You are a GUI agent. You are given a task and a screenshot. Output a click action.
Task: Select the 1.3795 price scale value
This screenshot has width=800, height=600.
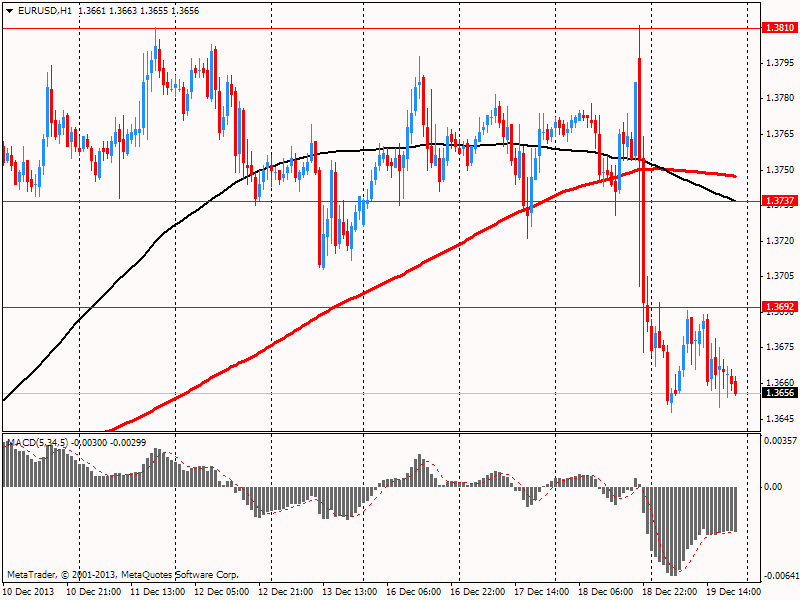click(x=780, y=62)
